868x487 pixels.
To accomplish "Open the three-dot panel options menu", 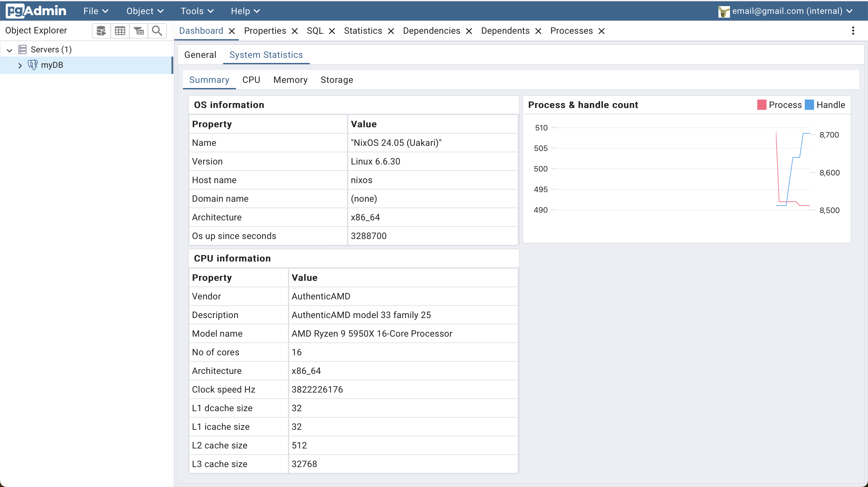I will tap(853, 31).
